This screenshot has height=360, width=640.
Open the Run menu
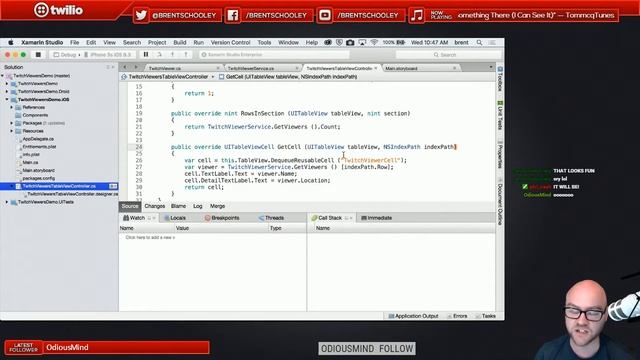pos(198,42)
